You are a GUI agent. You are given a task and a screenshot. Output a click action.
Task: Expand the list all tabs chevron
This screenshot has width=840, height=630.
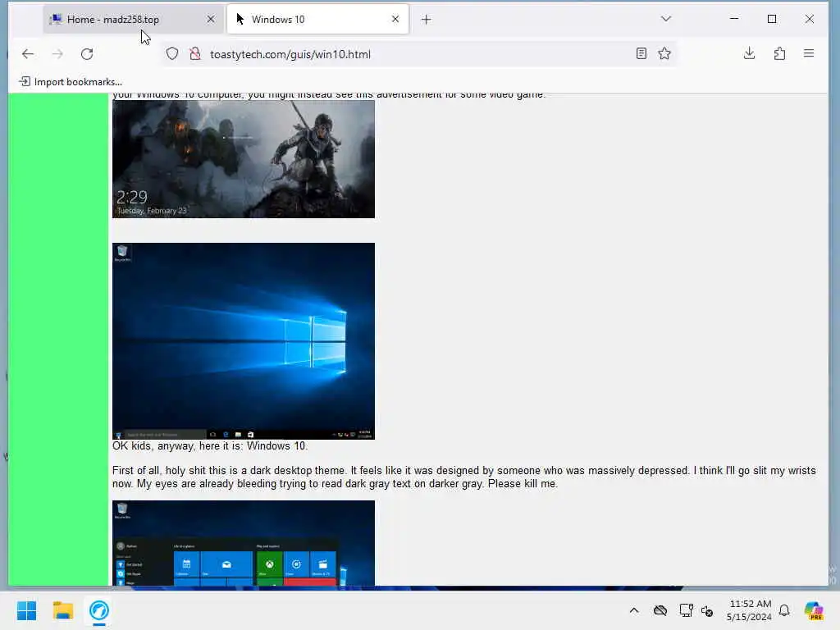(666, 19)
